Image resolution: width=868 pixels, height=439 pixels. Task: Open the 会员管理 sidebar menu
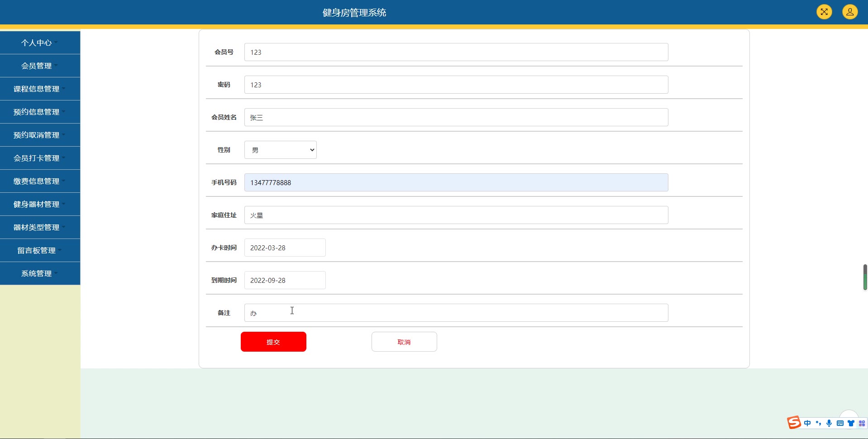click(x=40, y=66)
